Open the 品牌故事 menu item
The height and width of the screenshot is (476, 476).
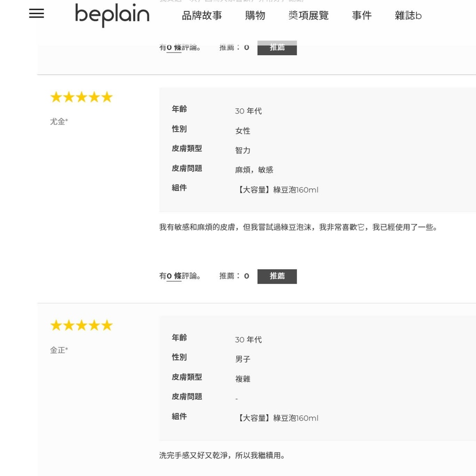(x=202, y=15)
